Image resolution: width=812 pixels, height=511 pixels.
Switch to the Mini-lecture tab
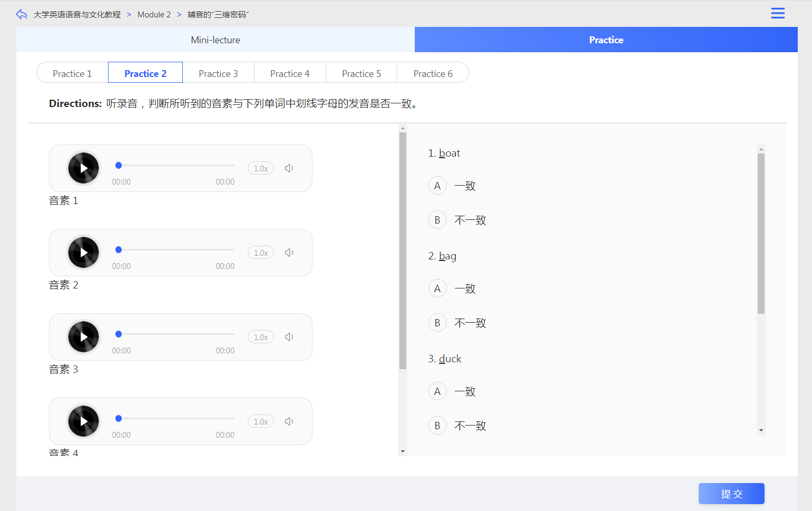click(216, 40)
